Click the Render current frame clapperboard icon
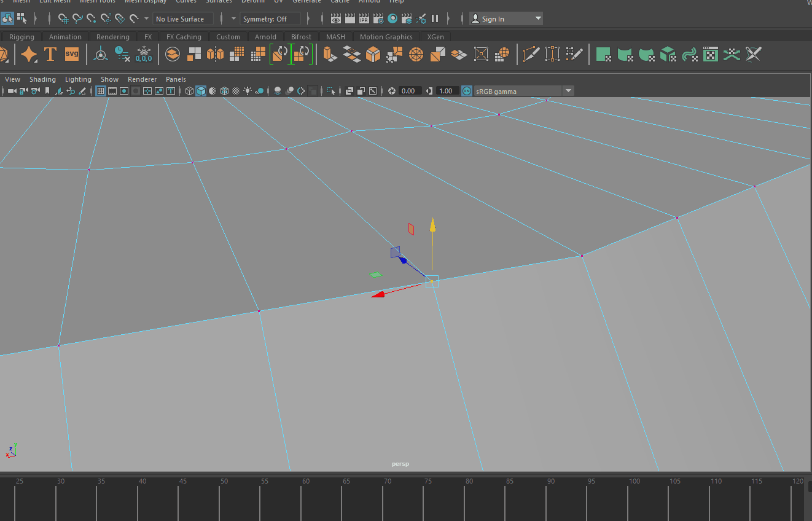The height and width of the screenshot is (521, 812). (x=349, y=18)
